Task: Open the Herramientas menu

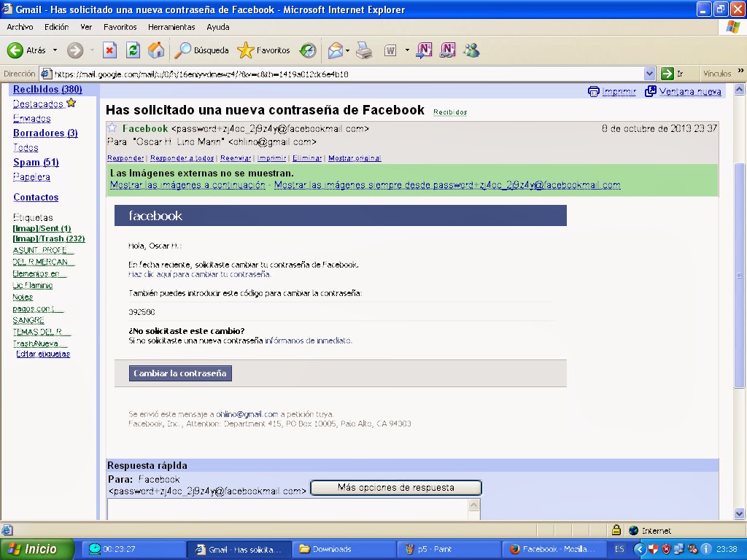Action: (171, 27)
